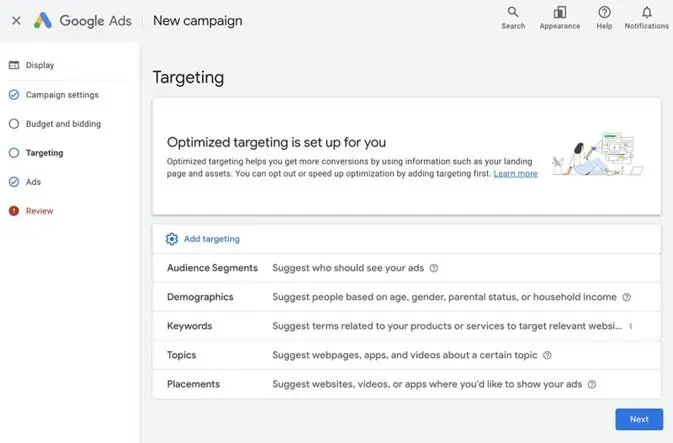
Task: Click the Search icon in header
Action: coord(512,13)
